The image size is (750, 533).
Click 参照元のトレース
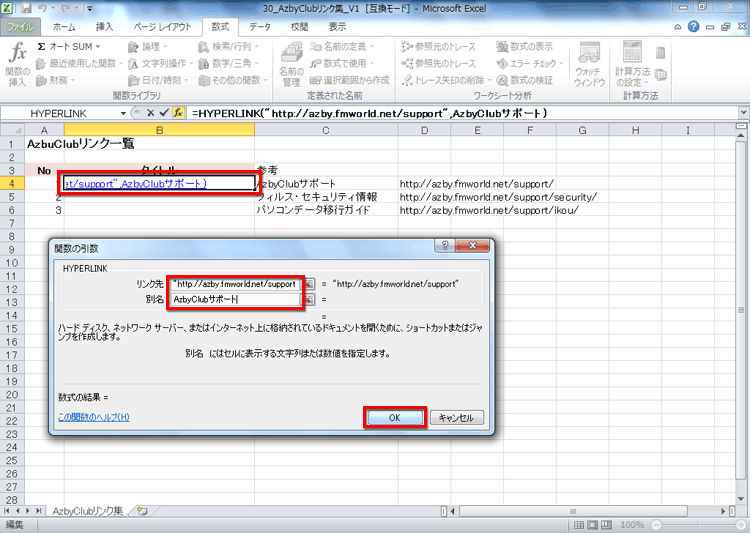point(439,46)
